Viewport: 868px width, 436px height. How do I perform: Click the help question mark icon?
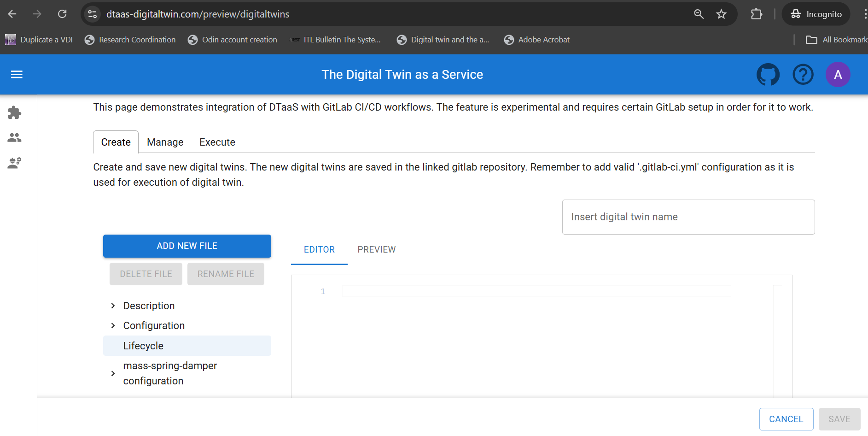tap(803, 75)
